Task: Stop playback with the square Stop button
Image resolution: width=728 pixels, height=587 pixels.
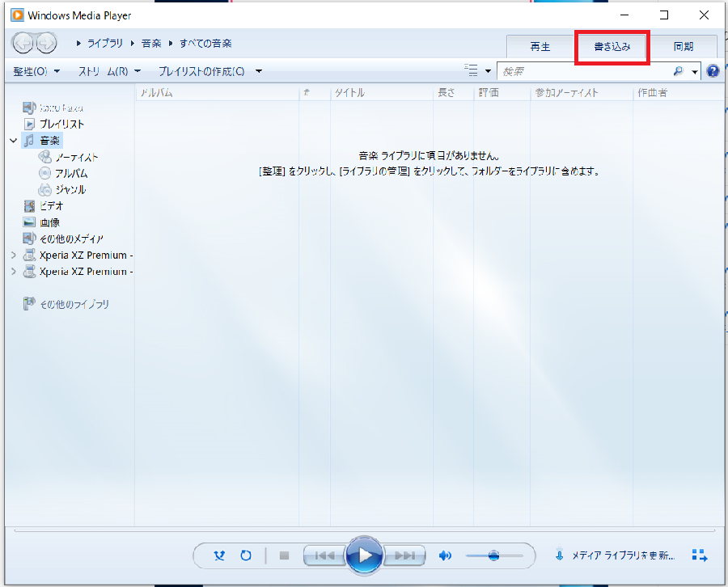Action: tap(284, 555)
